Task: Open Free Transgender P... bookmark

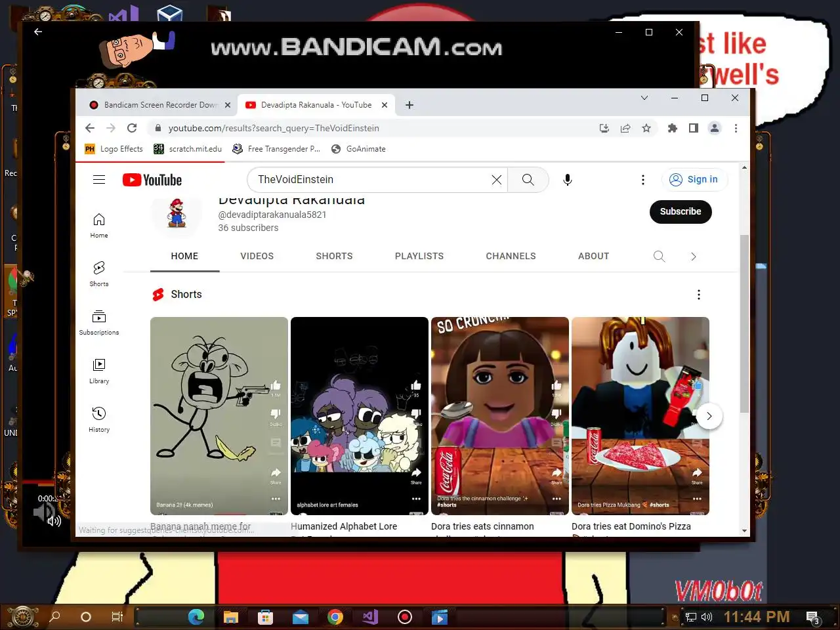Action: tap(276, 149)
